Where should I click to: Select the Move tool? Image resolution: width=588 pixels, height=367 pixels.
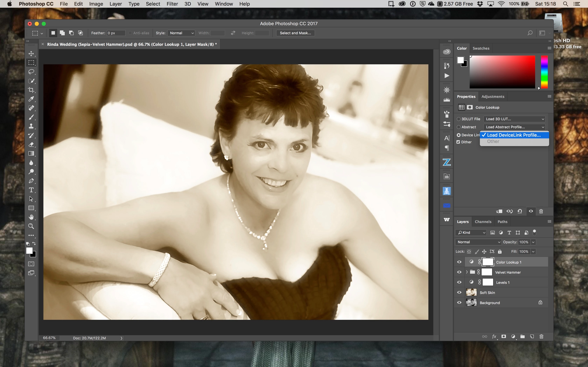point(31,54)
